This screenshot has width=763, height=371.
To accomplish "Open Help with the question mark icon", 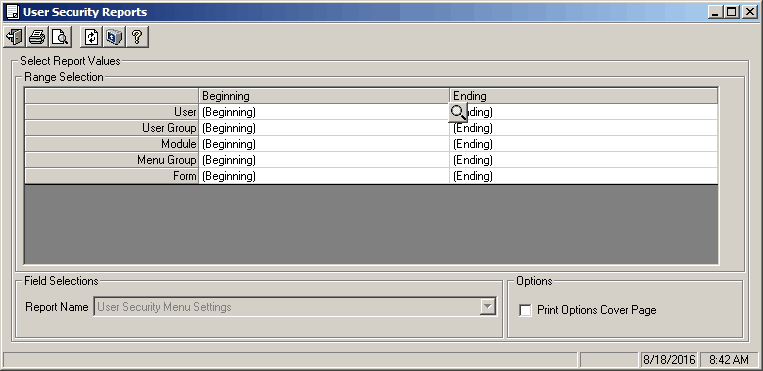I will 137,37.
